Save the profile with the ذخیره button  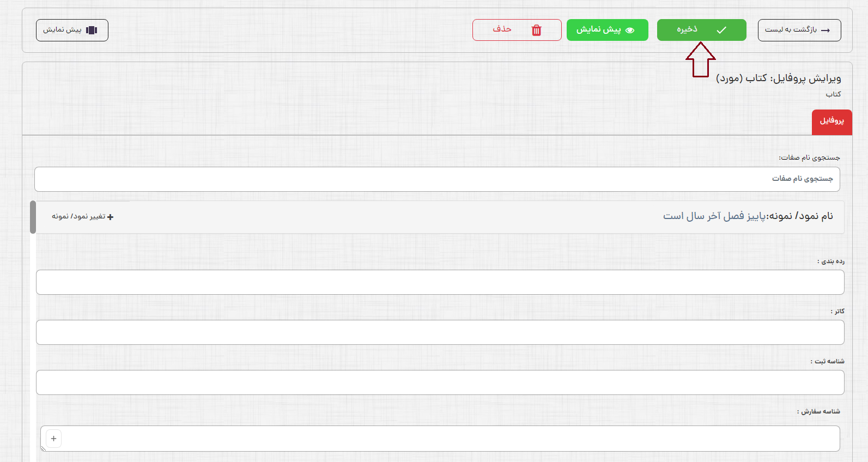click(x=701, y=30)
